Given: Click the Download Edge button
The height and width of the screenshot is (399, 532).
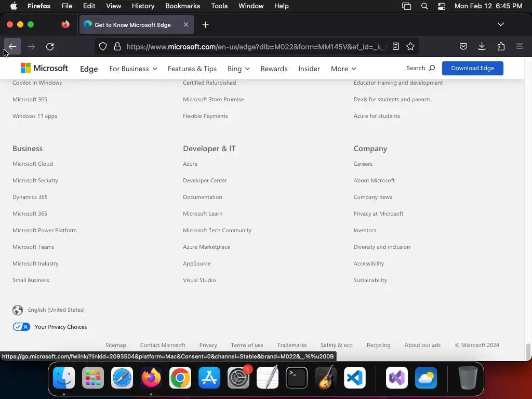Looking at the screenshot, I should [x=472, y=68].
